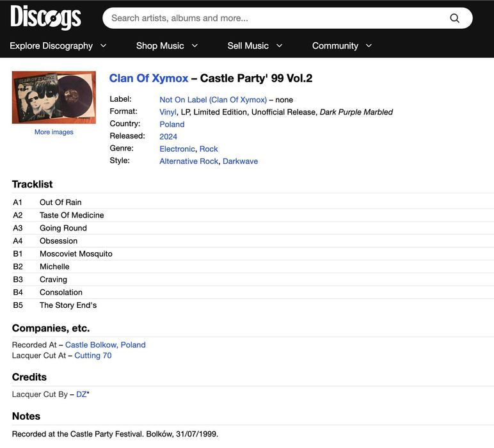The height and width of the screenshot is (448, 494).
Task: Click the More images link
Action: (x=54, y=132)
